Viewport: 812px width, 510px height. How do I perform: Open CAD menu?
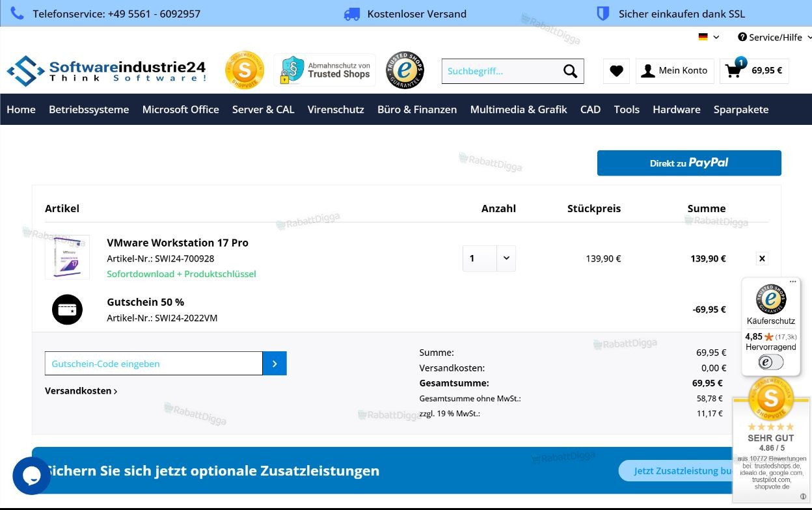[x=590, y=109]
